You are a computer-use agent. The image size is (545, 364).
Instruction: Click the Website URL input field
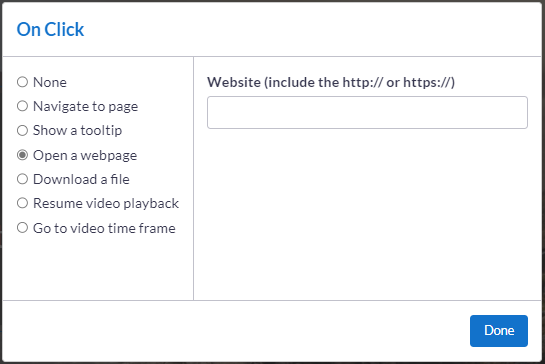[x=367, y=113]
